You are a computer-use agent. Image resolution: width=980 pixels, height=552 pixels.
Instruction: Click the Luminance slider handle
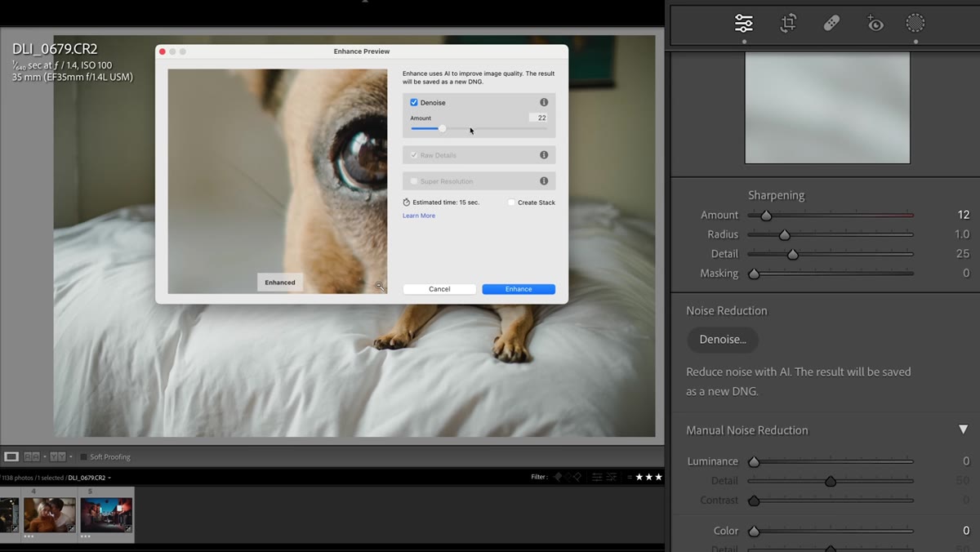tap(754, 462)
